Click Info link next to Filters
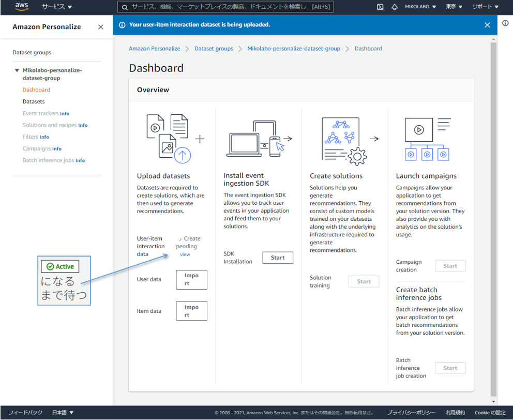This screenshot has height=420, width=513. [x=44, y=137]
